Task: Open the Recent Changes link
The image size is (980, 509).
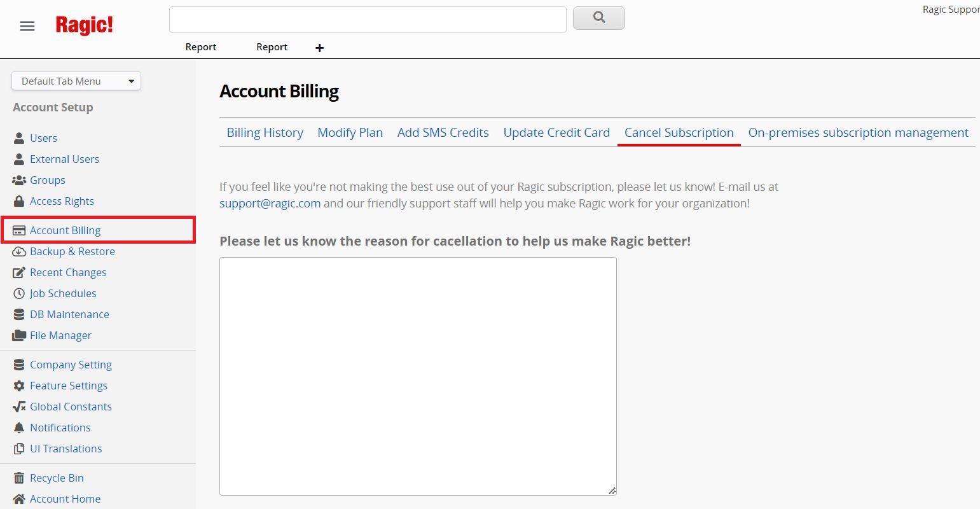Action: coord(68,272)
